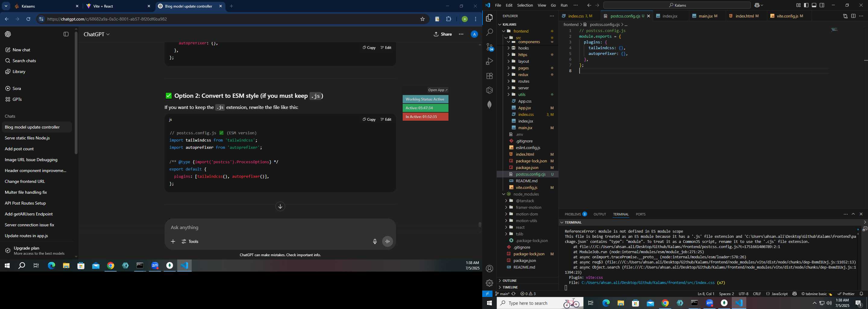The image size is (868, 309).
Task: Switch to the vite.config.js editor tab
Action: coord(789,16)
